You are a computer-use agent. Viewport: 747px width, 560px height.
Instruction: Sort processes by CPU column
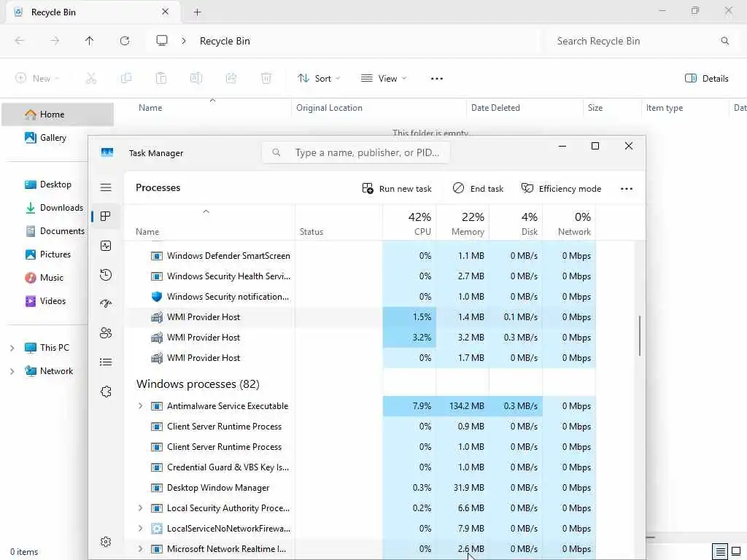(x=409, y=223)
